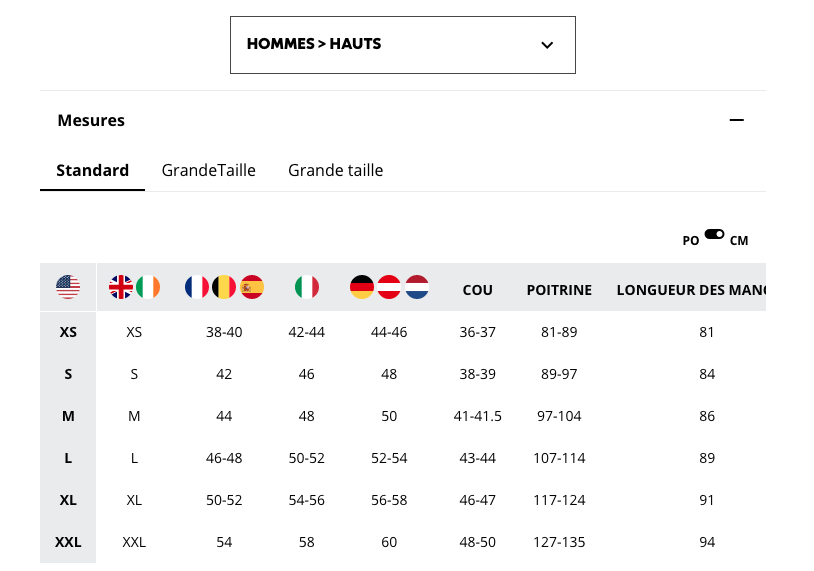Screen dimensions: 814x571
Task: Collapse the Mesures section with minus icon
Action: click(737, 120)
